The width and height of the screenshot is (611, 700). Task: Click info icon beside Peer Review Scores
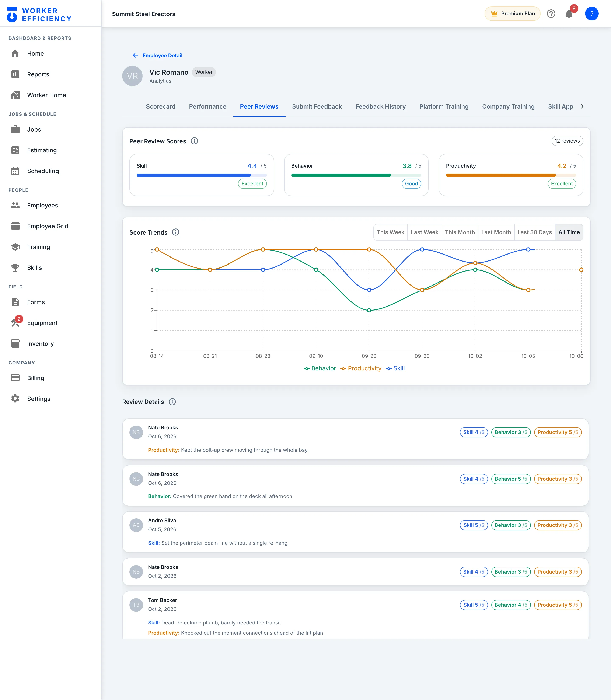pos(194,141)
